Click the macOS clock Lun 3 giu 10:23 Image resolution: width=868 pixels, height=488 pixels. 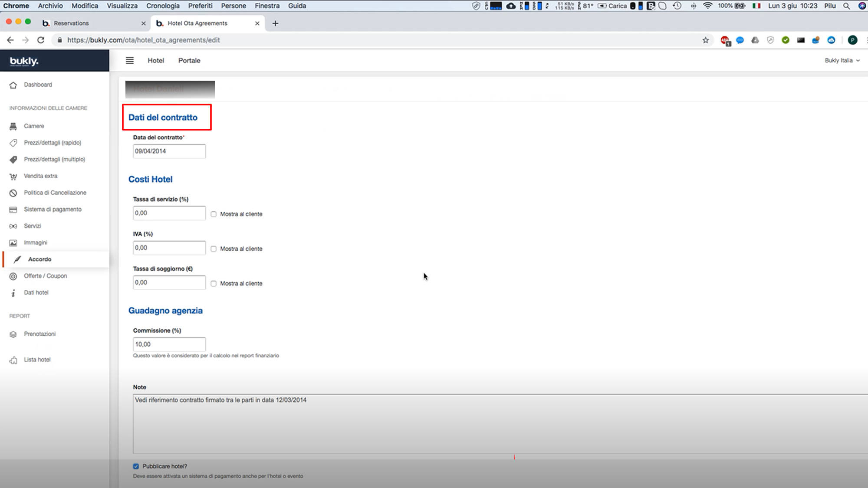[792, 6]
